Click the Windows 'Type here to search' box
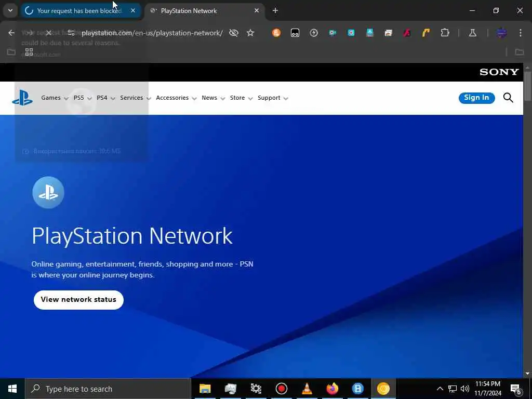532x399 pixels. coord(108,389)
